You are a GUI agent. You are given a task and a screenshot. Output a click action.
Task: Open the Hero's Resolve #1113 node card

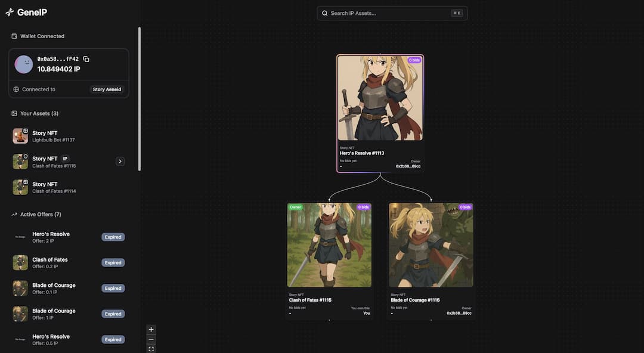(x=380, y=113)
